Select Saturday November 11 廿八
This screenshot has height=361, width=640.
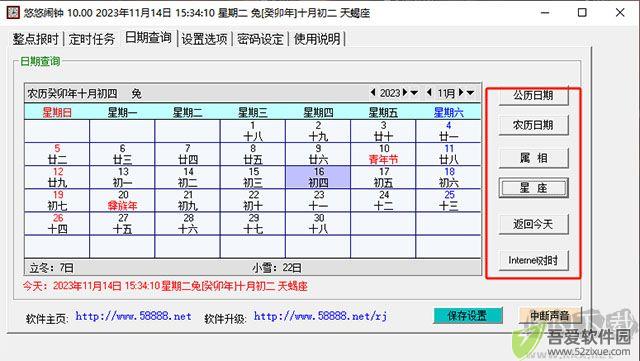(x=449, y=154)
